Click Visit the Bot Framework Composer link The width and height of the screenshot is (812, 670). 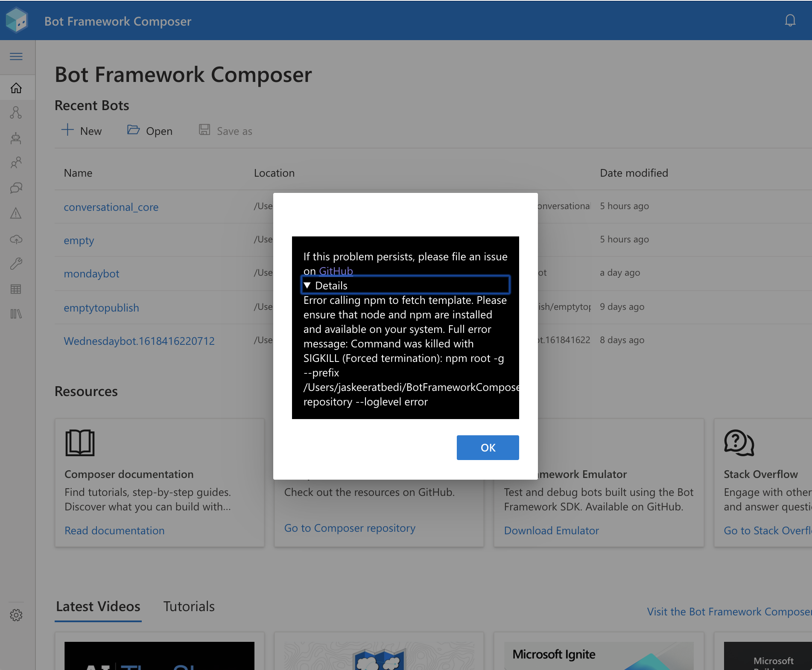(729, 612)
